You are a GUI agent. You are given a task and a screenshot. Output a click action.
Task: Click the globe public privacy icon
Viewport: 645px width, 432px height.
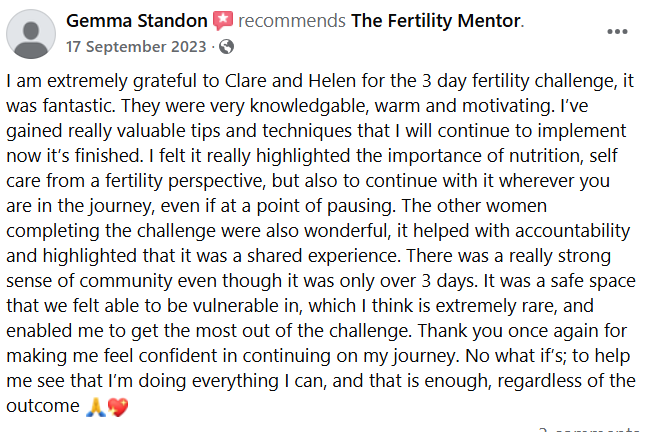point(226,47)
